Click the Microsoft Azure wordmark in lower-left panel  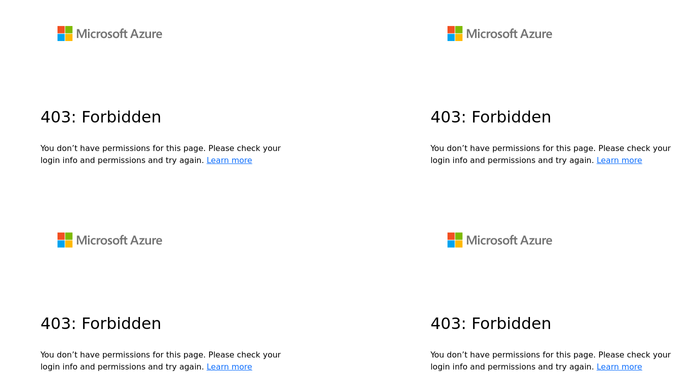click(119, 240)
